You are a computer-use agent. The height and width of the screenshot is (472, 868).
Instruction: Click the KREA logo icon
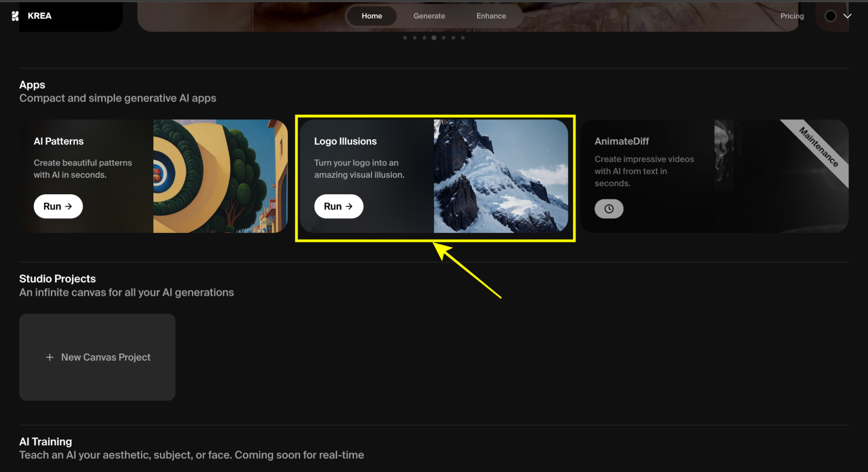tap(15, 16)
